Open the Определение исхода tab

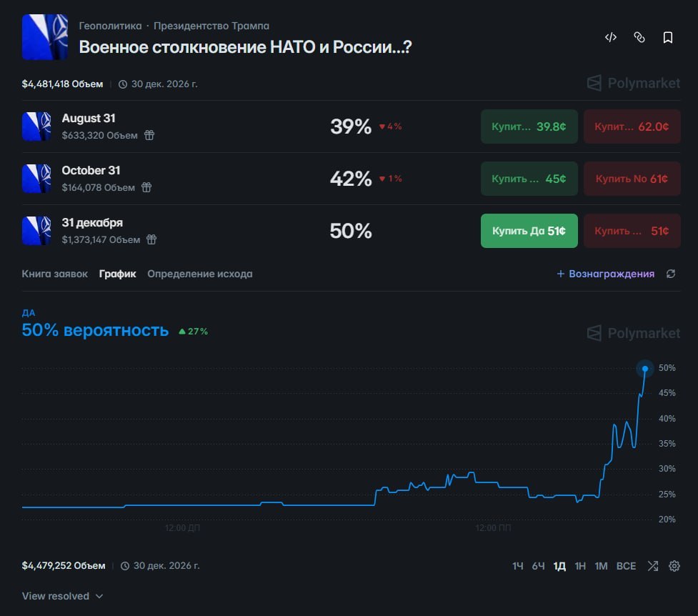[200, 274]
